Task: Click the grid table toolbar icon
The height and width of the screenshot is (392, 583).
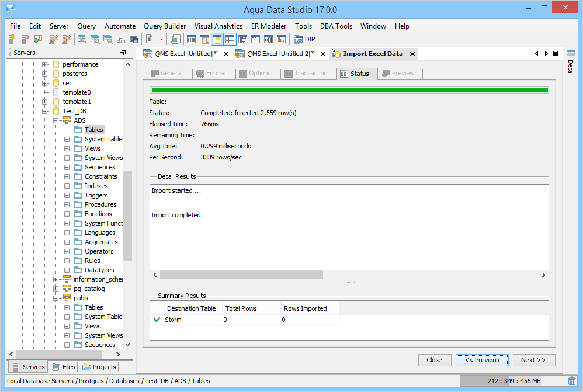Action: (191, 39)
